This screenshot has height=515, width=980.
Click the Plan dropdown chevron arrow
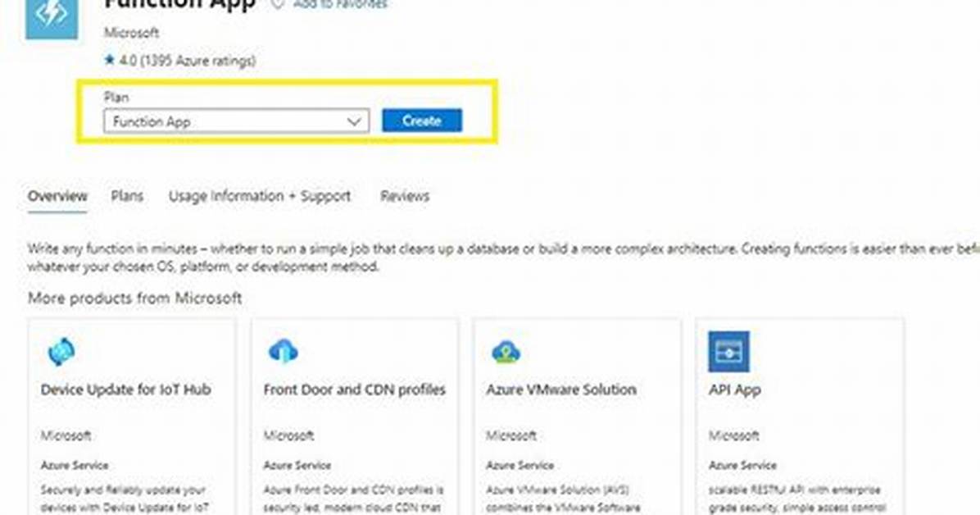pos(354,121)
